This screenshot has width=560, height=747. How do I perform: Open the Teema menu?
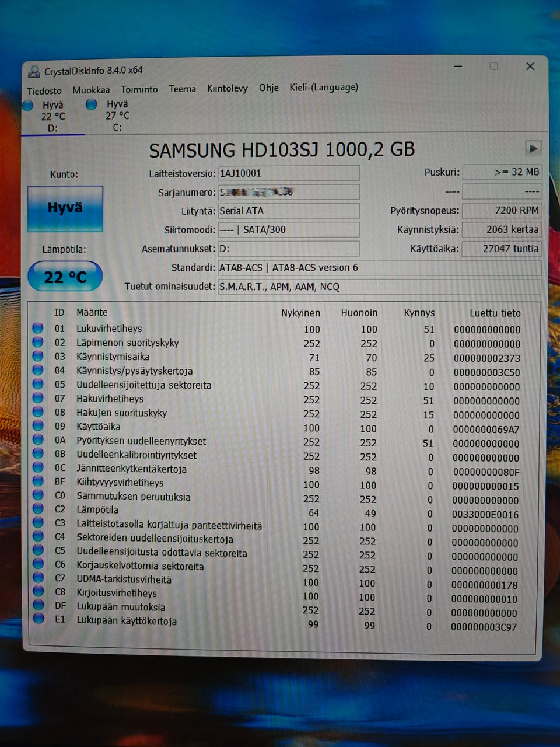pos(183,89)
